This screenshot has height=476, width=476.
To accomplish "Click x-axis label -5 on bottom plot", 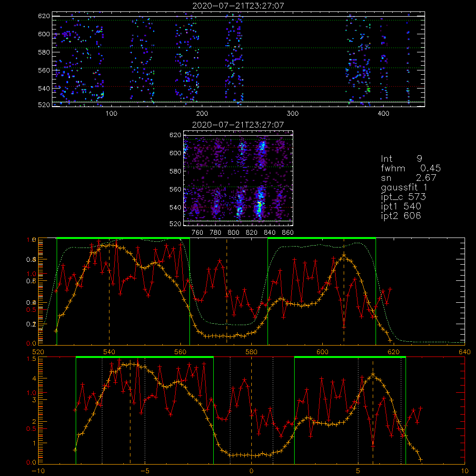I will pyautogui.click(x=145, y=471).
